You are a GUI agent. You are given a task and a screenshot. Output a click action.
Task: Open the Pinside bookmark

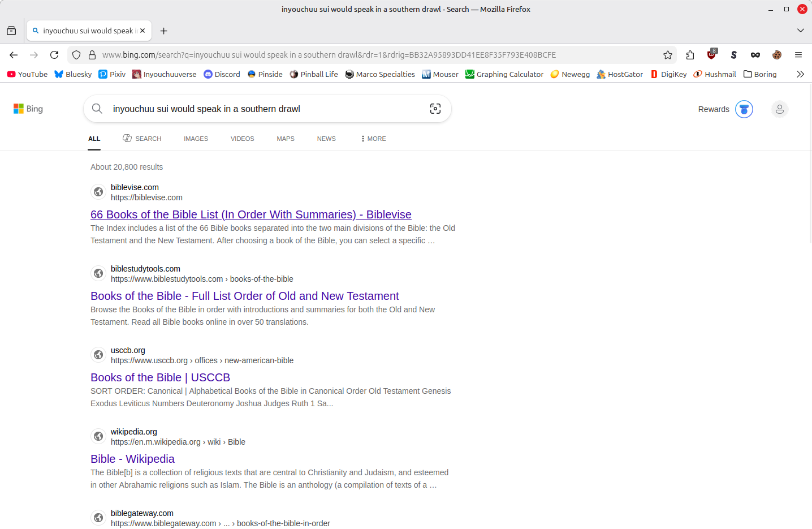tap(265, 74)
